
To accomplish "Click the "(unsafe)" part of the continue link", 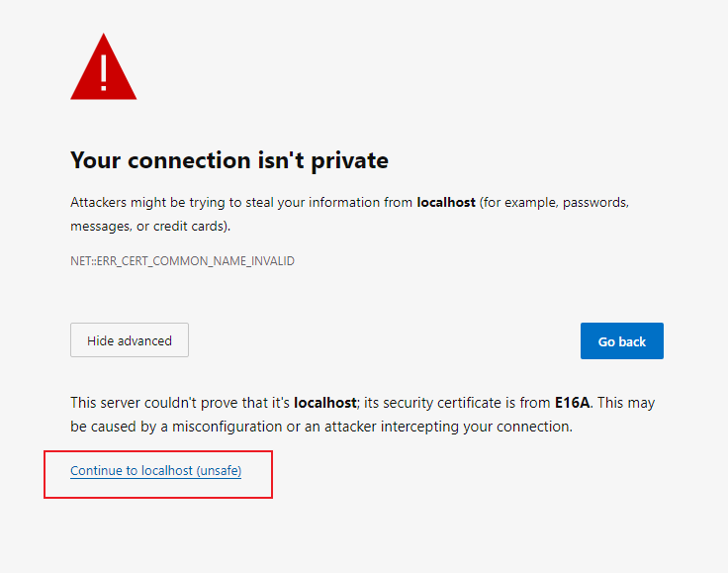I will click(219, 471).
